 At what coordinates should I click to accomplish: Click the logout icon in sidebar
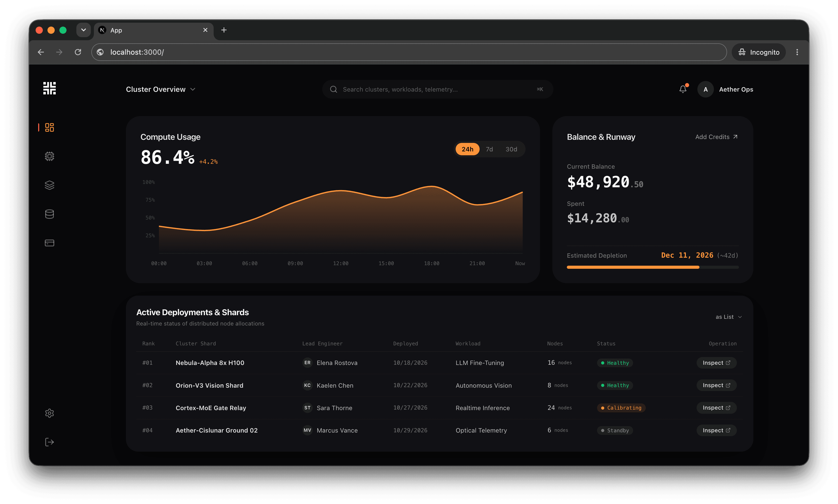pyautogui.click(x=50, y=442)
